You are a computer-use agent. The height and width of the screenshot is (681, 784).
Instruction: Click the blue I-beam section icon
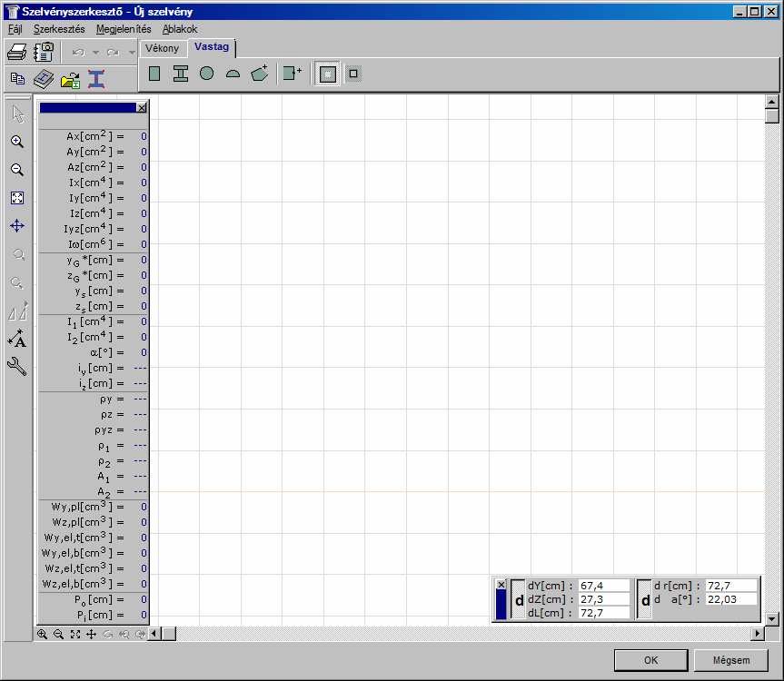tap(96, 79)
